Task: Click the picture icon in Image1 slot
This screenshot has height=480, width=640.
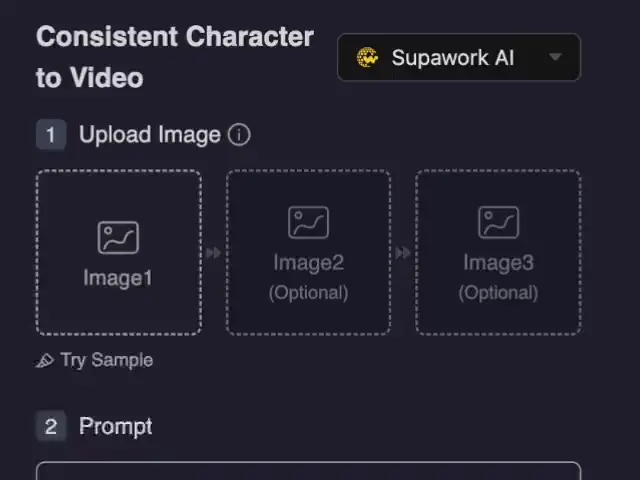Action: click(x=118, y=237)
